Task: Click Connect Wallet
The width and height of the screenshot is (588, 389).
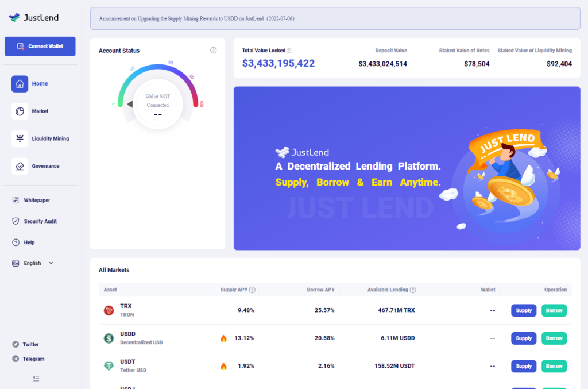Action: 40,46
